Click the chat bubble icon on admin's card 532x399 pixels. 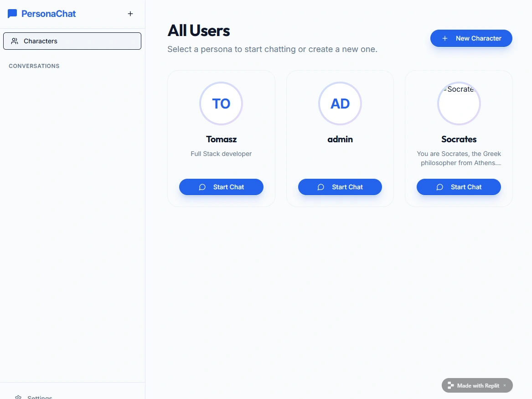(x=321, y=187)
